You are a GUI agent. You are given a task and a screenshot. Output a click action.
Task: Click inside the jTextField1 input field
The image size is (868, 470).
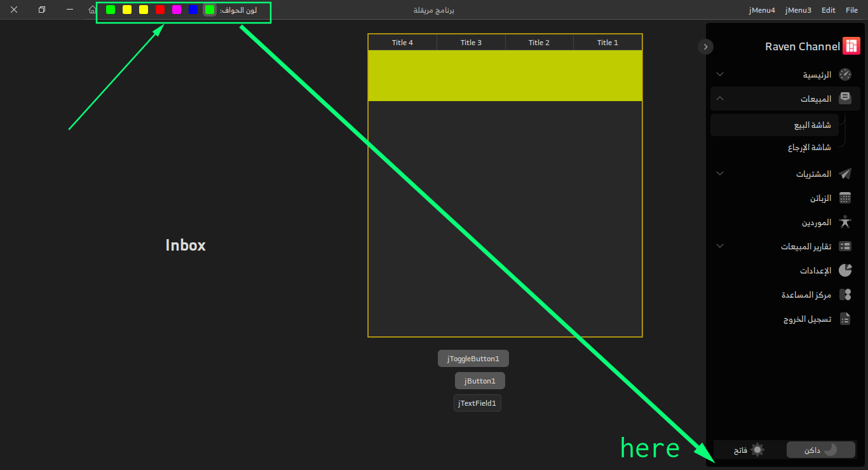point(477,403)
